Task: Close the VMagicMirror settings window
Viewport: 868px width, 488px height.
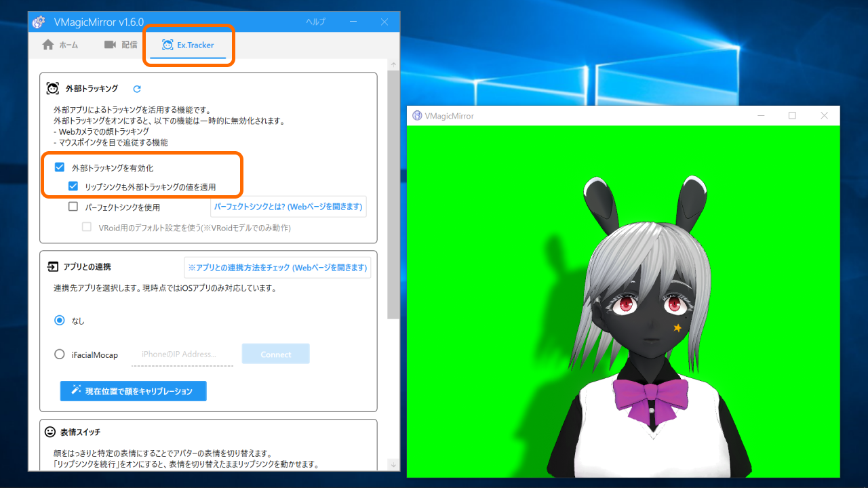Action: (384, 22)
